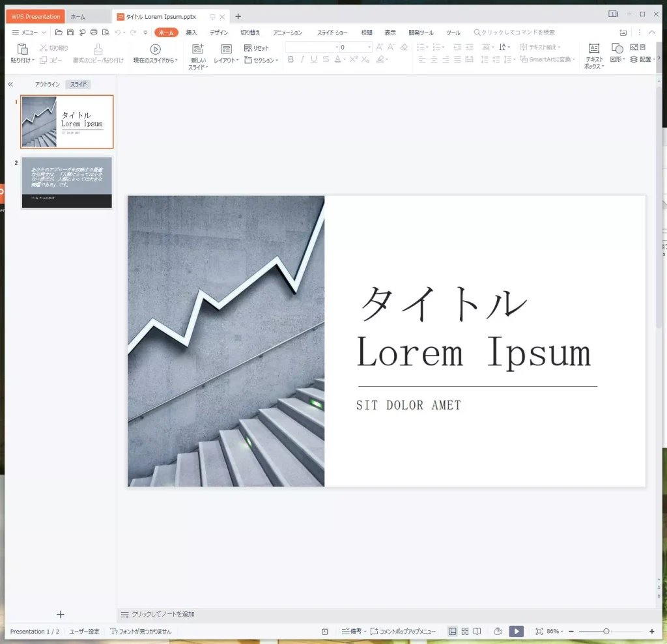Play slideshow from the status bar button

[x=516, y=631]
